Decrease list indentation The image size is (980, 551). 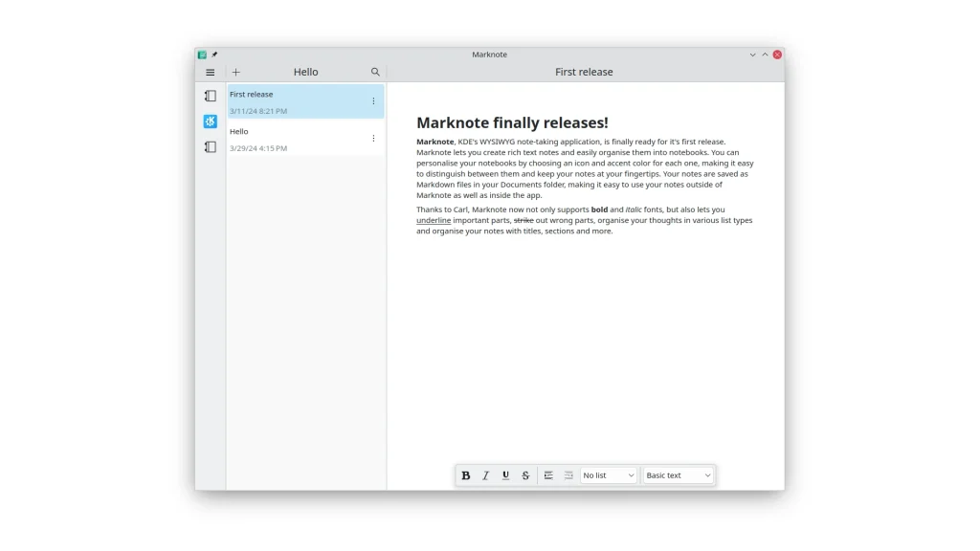568,475
